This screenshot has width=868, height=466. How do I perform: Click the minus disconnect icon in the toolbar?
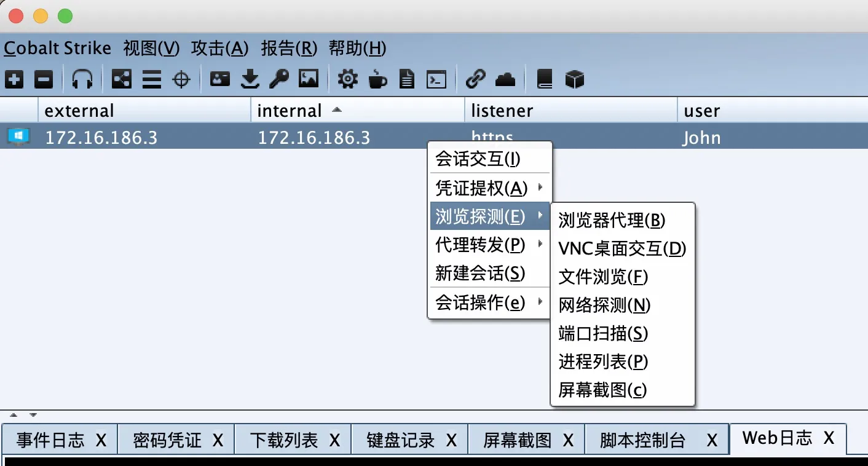tap(43, 79)
